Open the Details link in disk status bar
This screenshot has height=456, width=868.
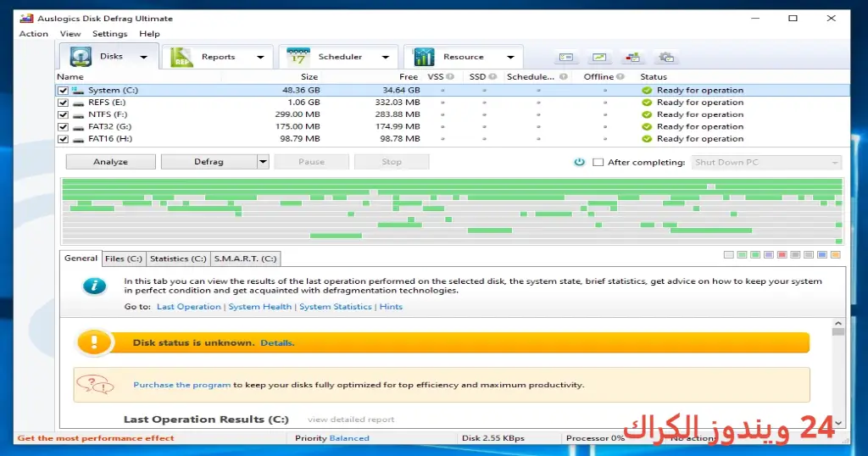pos(277,343)
